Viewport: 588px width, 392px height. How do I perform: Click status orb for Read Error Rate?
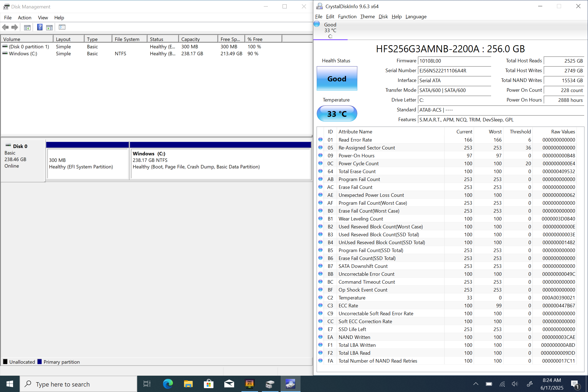point(320,140)
